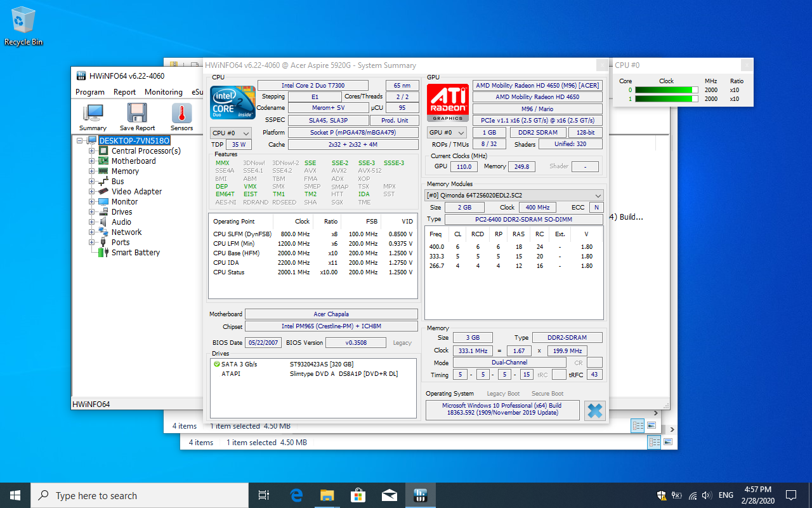
Task: Click the Motherboard tree icon
Action: pos(103,161)
